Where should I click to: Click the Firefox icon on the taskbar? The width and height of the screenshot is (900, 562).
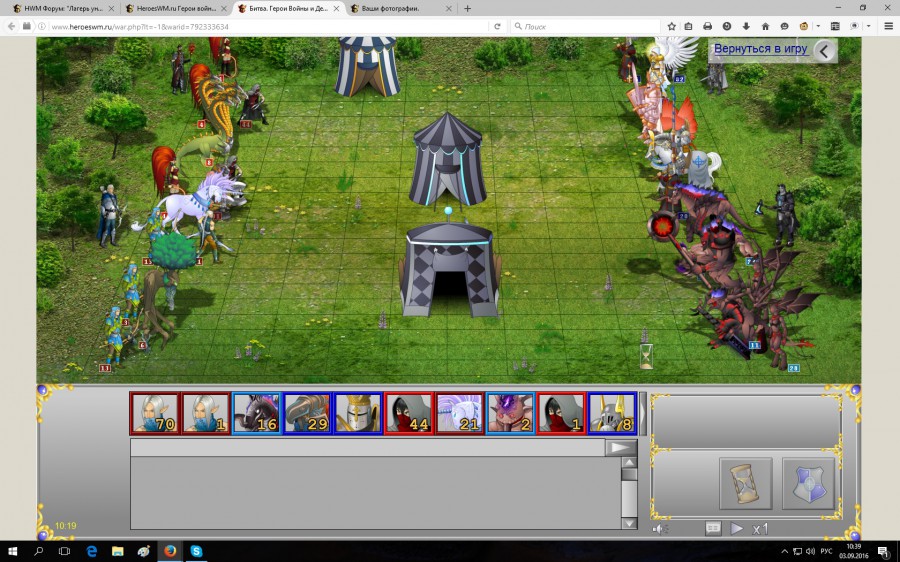click(170, 552)
